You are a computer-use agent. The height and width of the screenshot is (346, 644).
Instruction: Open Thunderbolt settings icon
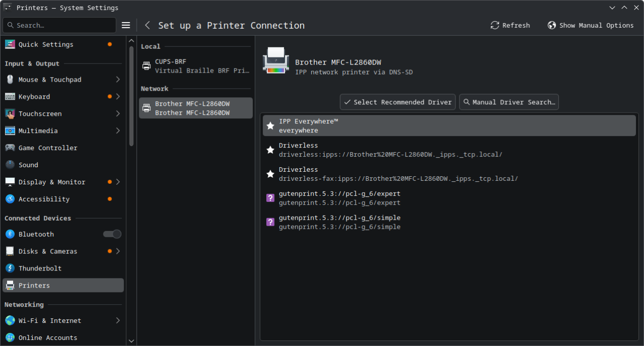point(10,268)
